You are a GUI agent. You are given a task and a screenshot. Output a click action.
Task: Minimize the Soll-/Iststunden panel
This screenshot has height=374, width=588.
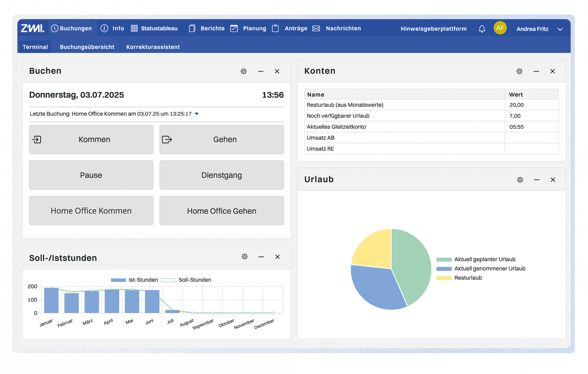261,257
